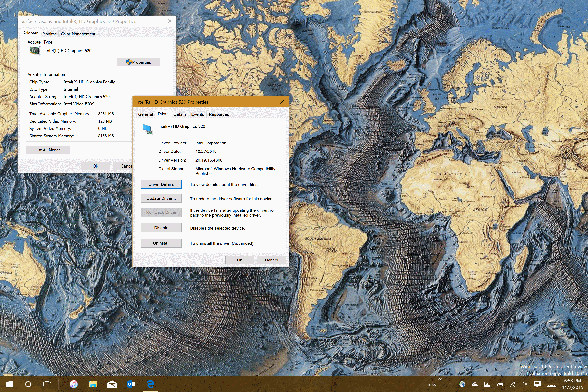Click the 8153 MB shared system memory value
Viewport: 588px width, 392px height.
[x=106, y=136]
